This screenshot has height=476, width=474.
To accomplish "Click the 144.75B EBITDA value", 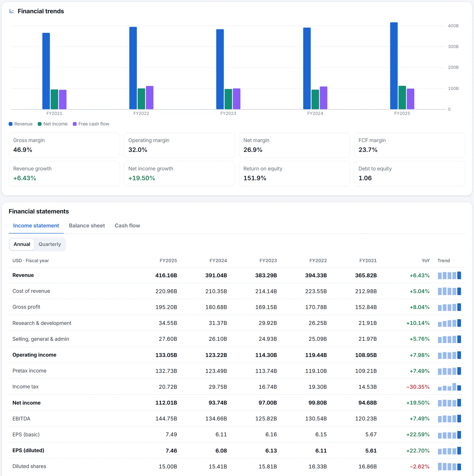I will pos(166,419).
